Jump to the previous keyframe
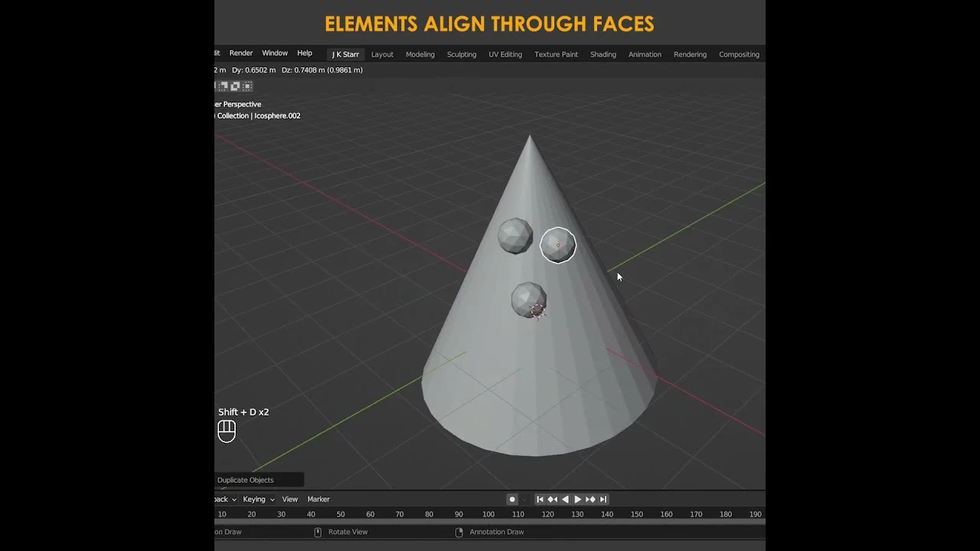Screen dimensions: 980x551 552,499
